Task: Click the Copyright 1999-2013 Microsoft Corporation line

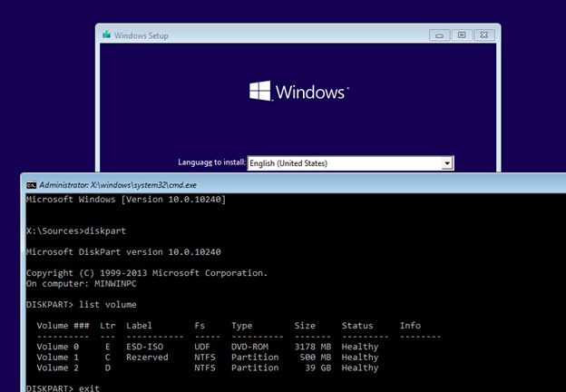Action: point(147,273)
